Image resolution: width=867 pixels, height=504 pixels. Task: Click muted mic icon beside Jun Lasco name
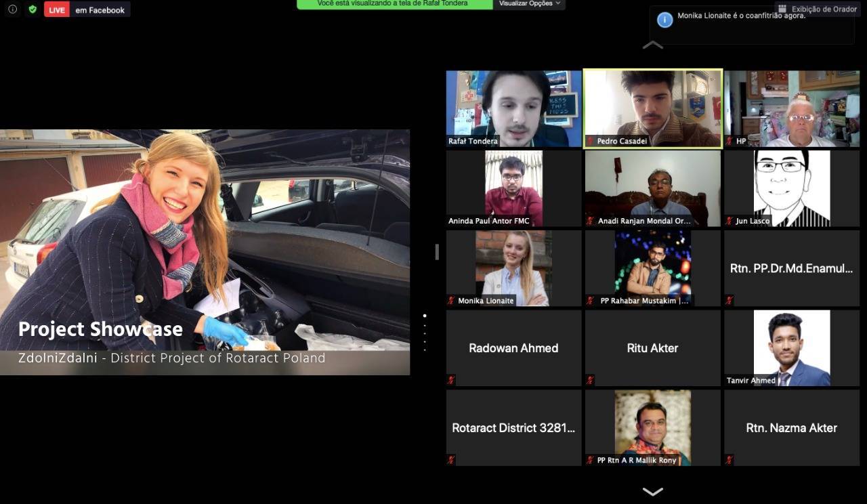coord(729,221)
